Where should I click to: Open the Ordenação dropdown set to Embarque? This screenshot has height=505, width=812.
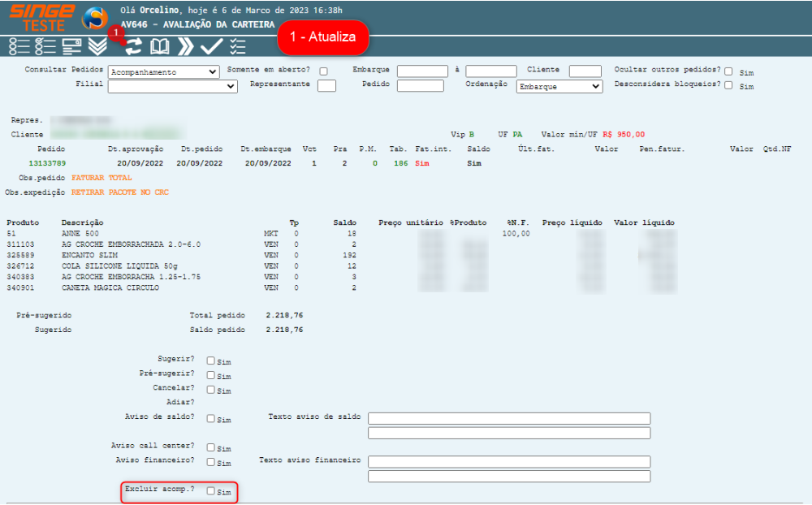click(x=559, y=86)
